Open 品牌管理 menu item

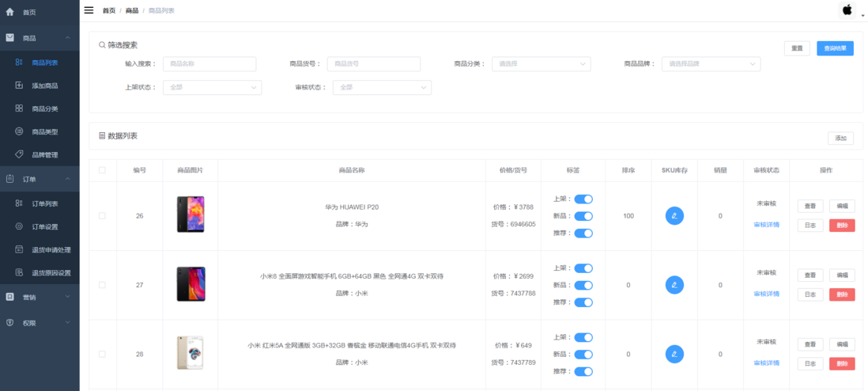[40, 154]
